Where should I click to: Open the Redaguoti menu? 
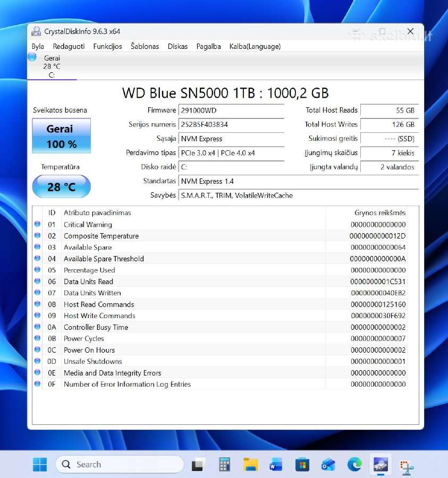point(69,46)
